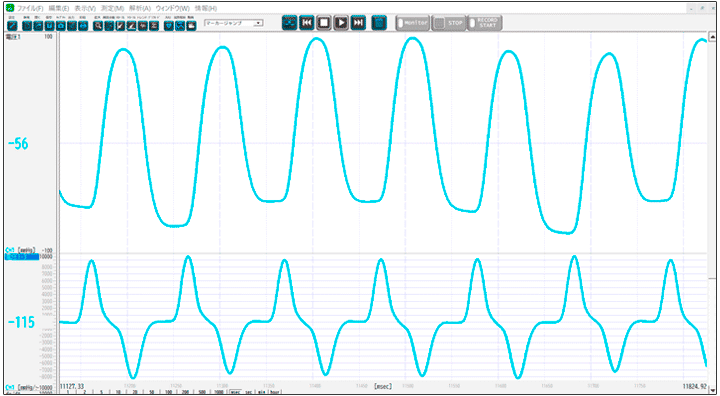
Task: Click the teal calendar icon beside playback controls
Action: pyautogui.click(x=379, y=23)
